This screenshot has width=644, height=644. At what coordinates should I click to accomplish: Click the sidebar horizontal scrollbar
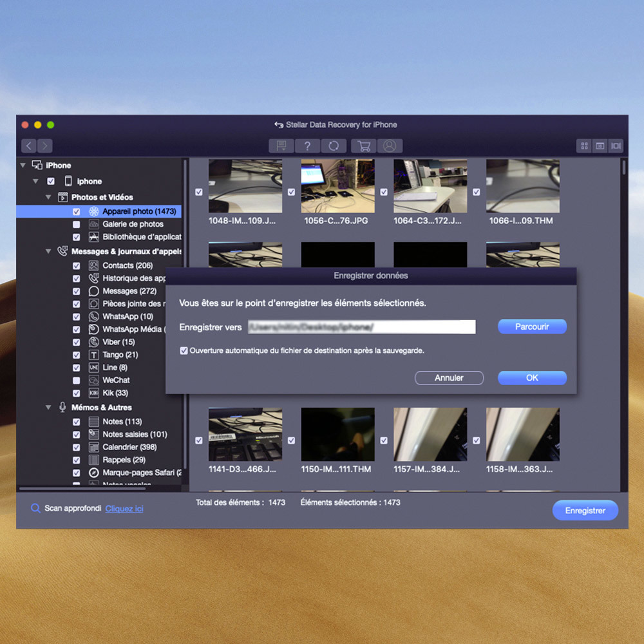tap(82, 489)
